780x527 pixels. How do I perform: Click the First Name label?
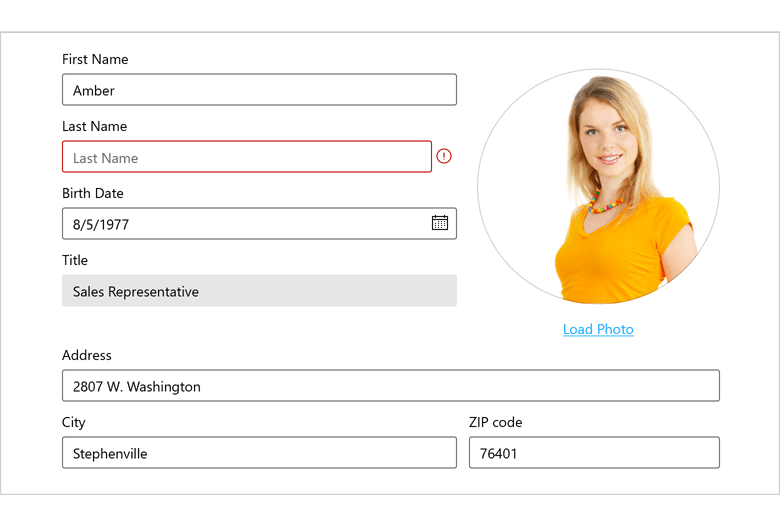point(95,60)
